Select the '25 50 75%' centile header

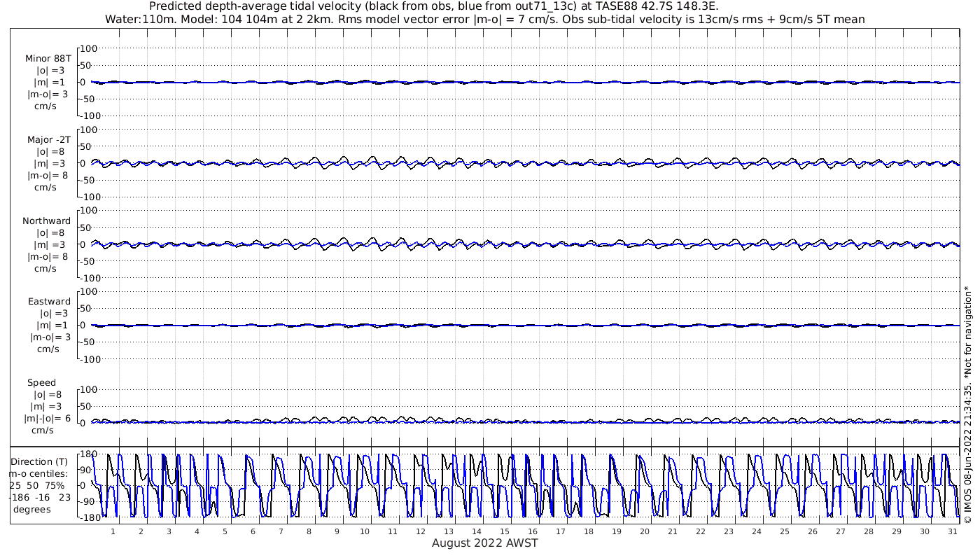37,486
